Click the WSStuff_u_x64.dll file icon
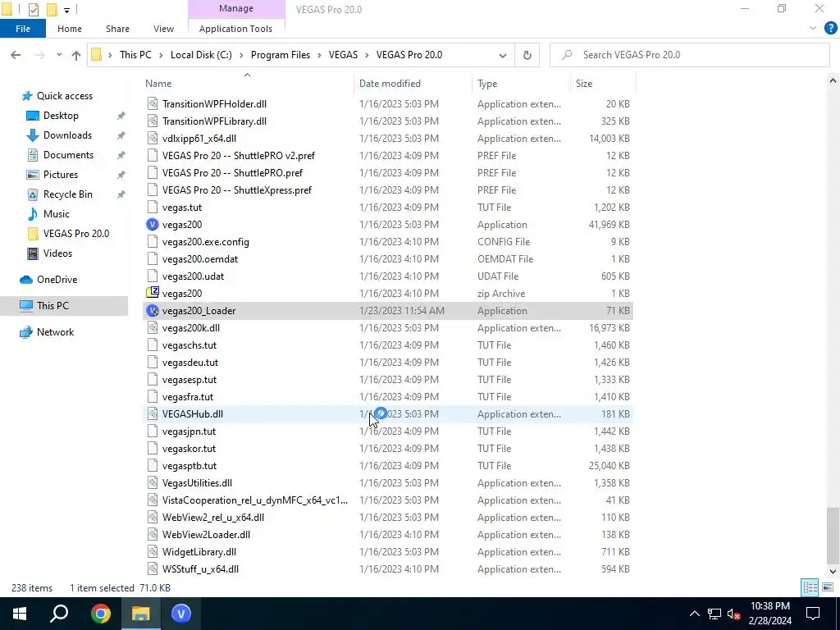Viewport: 840px width, 630px height. click(x=153, y=569)
